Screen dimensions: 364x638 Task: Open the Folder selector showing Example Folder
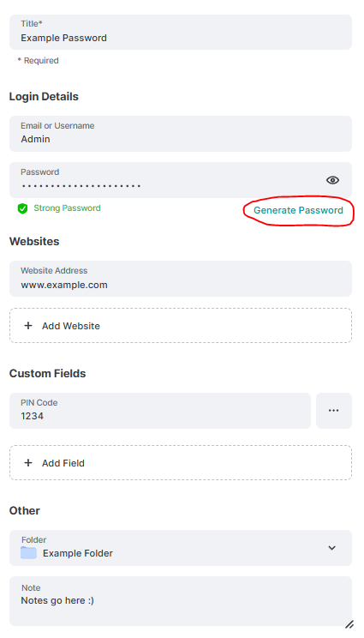coord(181,548)
